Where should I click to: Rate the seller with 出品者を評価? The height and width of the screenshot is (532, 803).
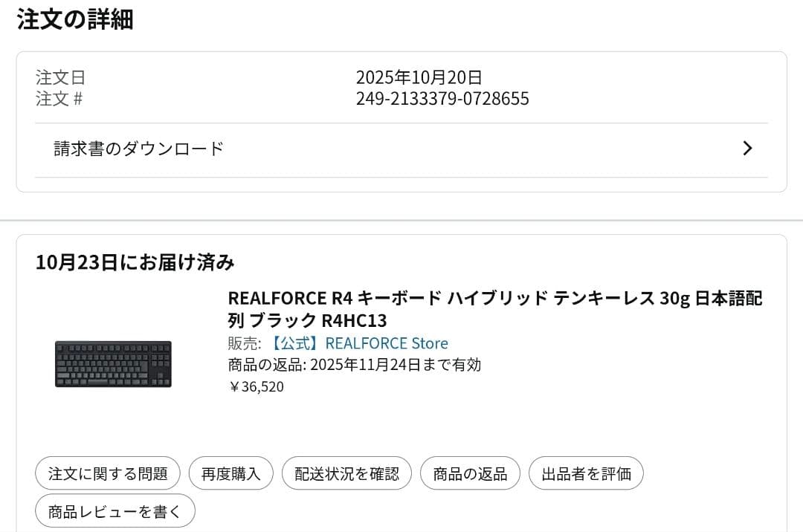[586, 473]
